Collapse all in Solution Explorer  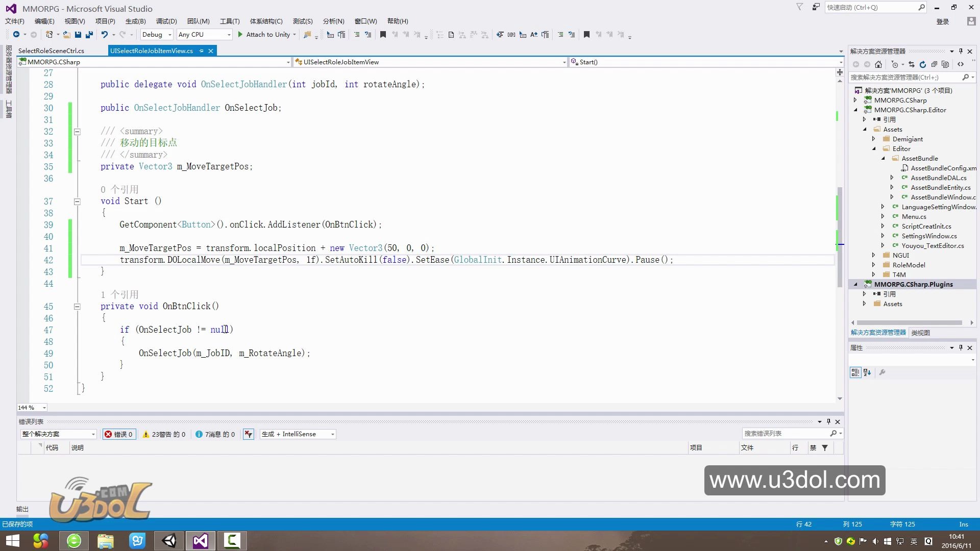(934, 64)
